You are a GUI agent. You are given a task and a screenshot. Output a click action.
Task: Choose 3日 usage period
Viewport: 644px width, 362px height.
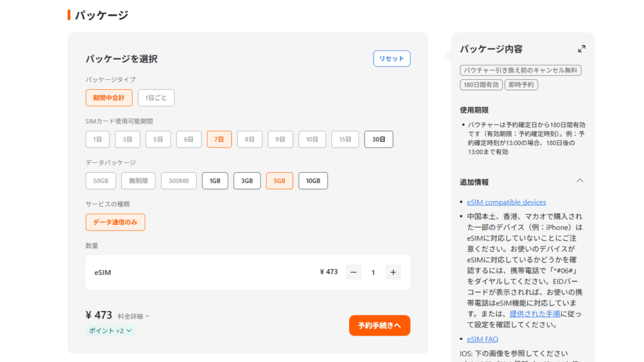coord(127,139)
